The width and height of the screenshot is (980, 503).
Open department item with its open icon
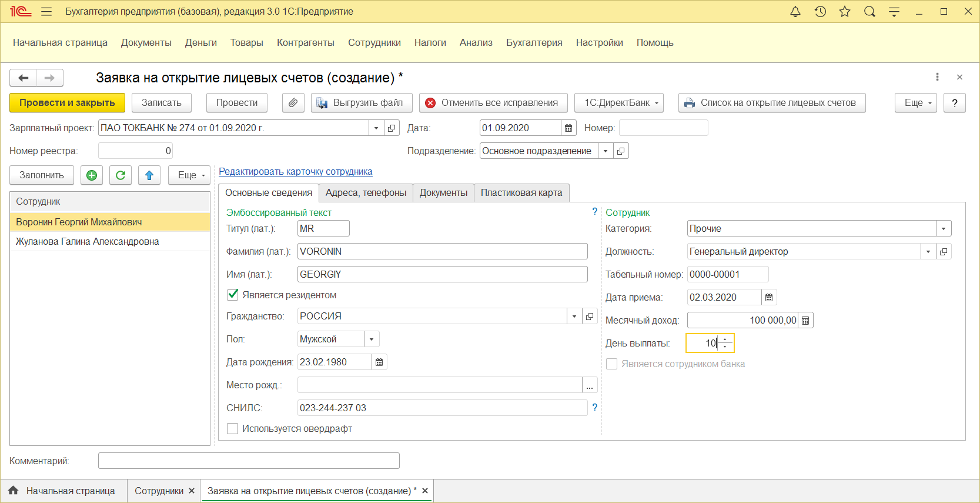coord(621,151)
